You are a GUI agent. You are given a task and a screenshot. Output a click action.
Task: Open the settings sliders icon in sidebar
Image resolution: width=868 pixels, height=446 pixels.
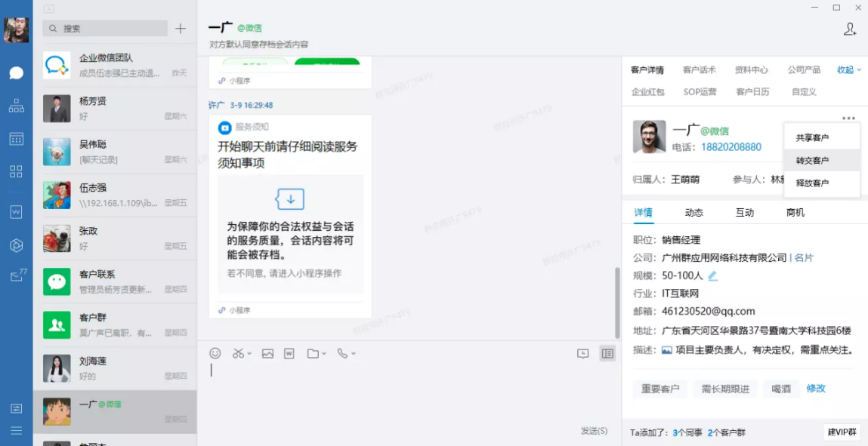17,408
